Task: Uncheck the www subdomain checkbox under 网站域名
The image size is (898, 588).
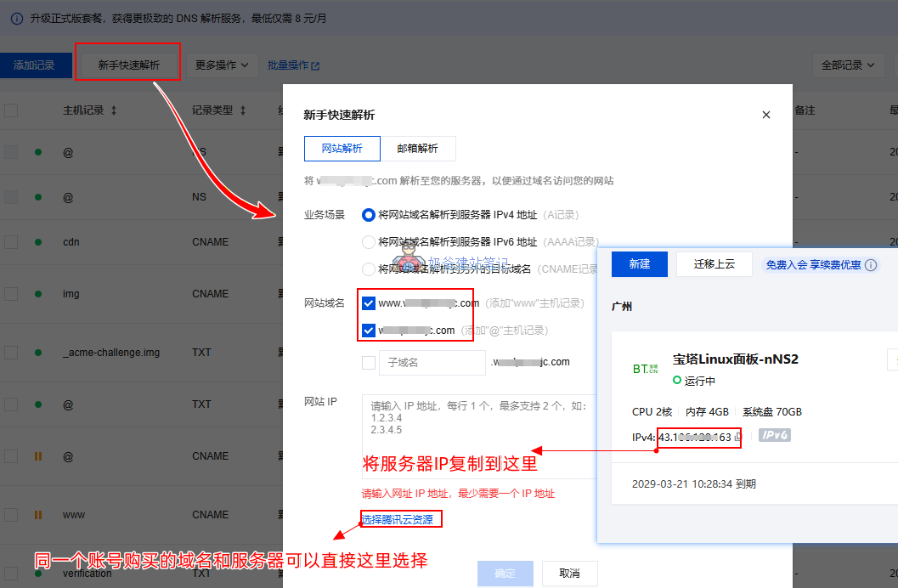Action: pyautogui.click(x=369, y=303)
